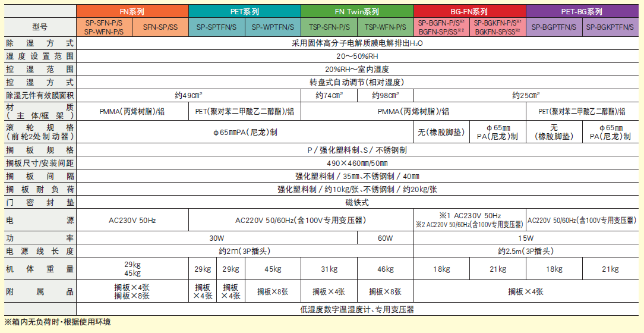Click the TSP-SFN-P/S model cell
644x333 pixels.
pyautogui.click(x=329, y=27)
